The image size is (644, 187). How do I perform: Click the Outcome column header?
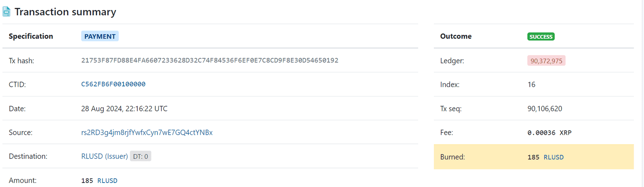[456, 36]
